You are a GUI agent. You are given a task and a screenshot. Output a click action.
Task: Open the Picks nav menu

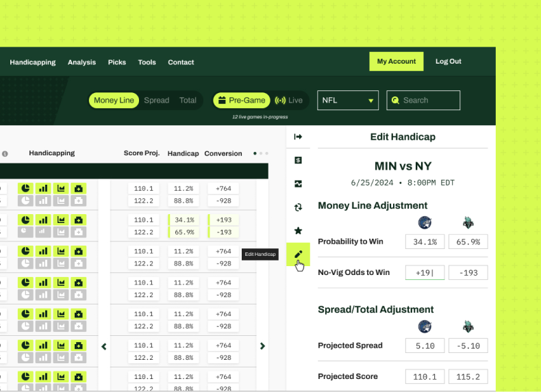[117, 62]
